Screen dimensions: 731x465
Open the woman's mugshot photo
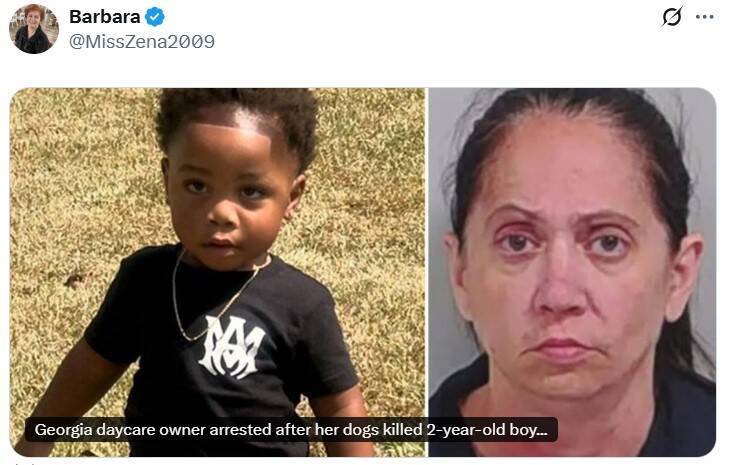tap(572, 272)
